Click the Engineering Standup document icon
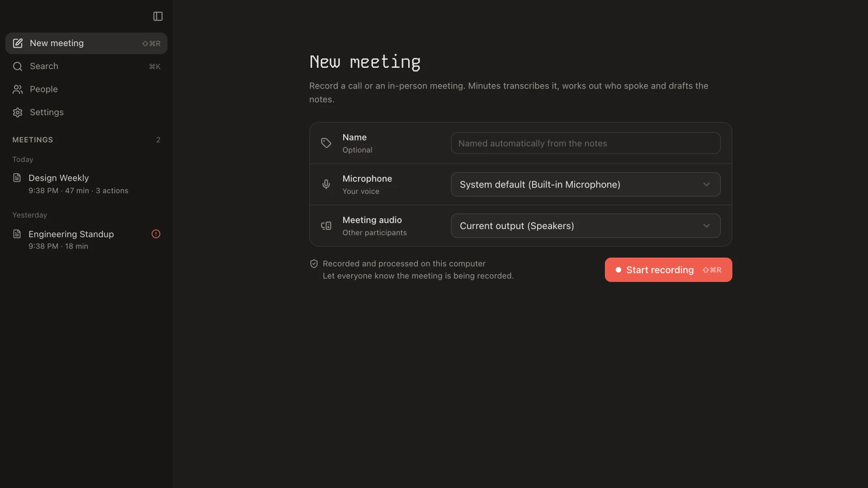Image resolution: width=868 pixels, height=488 pixels. coord(17,234)
